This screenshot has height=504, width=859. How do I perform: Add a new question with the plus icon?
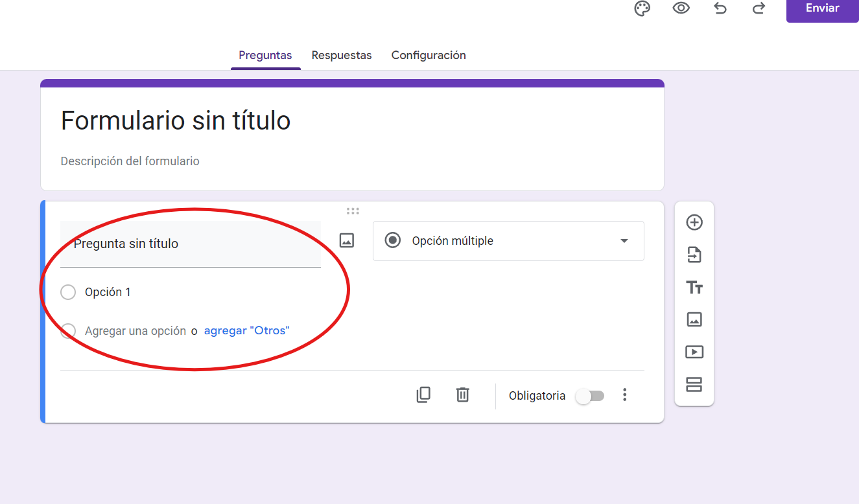pos(694,222)
